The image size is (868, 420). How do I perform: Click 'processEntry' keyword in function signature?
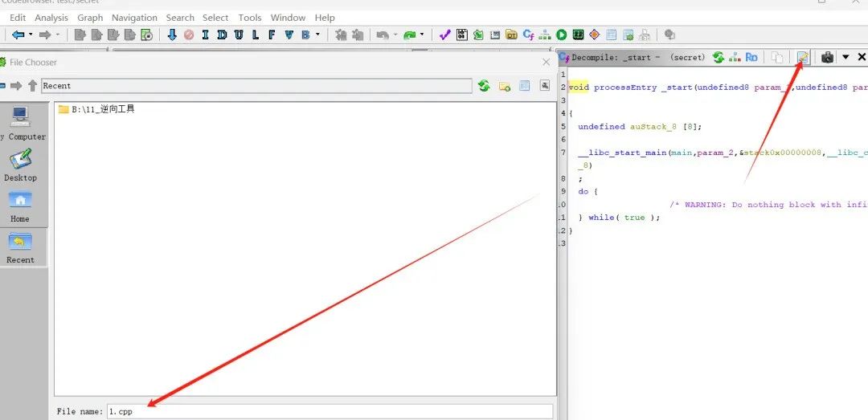point(625,88)
